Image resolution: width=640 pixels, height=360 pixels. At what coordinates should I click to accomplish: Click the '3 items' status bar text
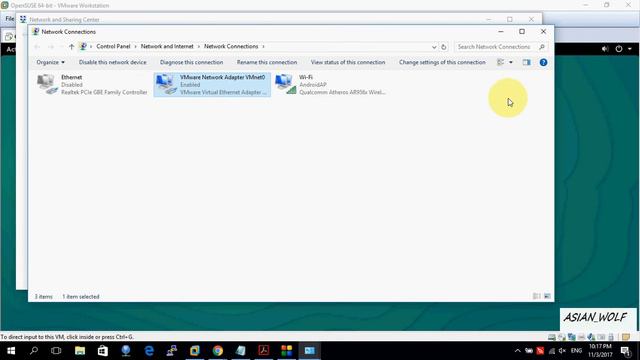(x=44, y=297)
